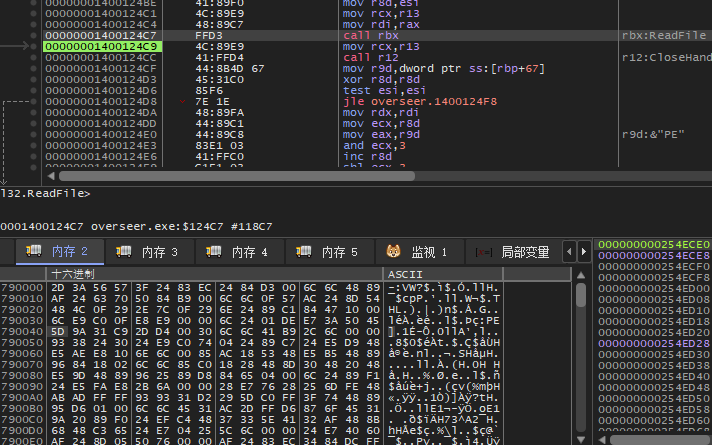Click opcode bytes FFD3

coord(209,35)
